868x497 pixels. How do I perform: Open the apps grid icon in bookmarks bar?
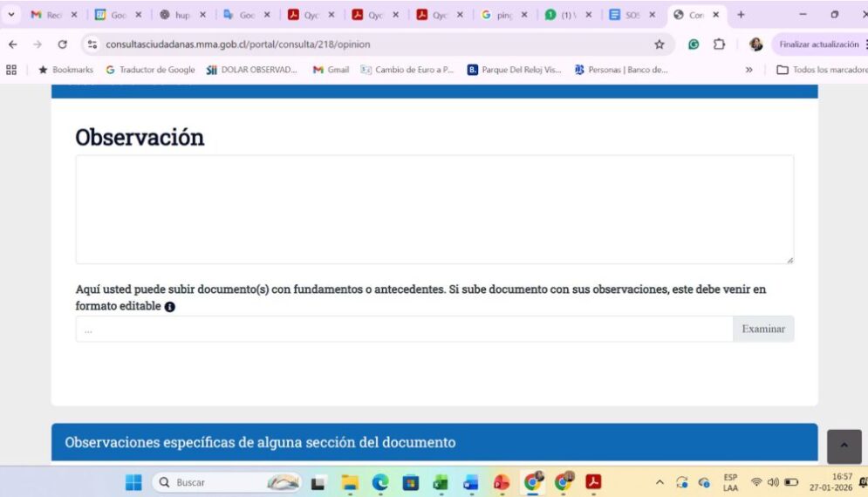[11, 70]
